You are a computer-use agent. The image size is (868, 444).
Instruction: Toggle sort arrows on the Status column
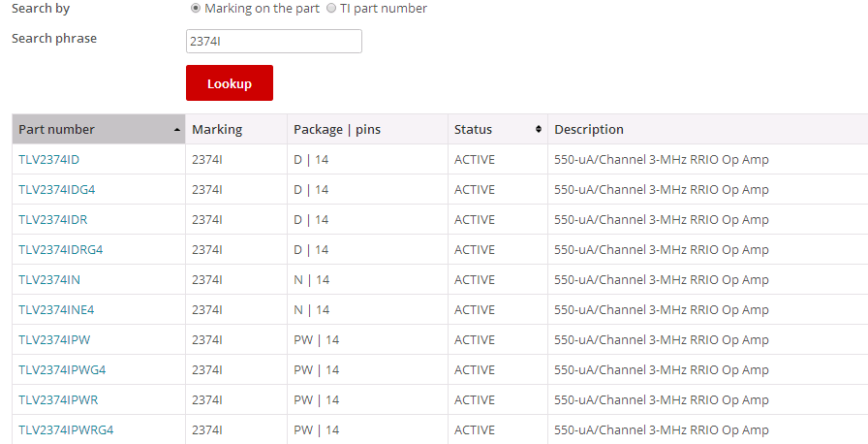coord(539,130)
